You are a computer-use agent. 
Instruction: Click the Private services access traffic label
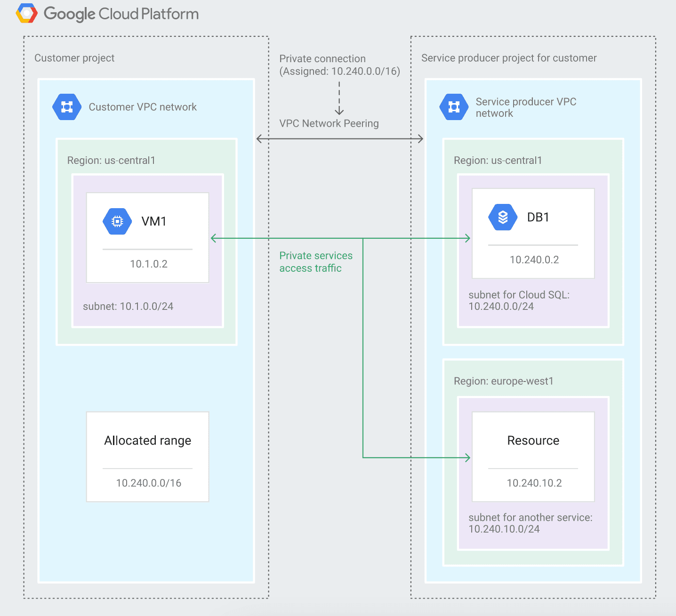coord(315,262)
